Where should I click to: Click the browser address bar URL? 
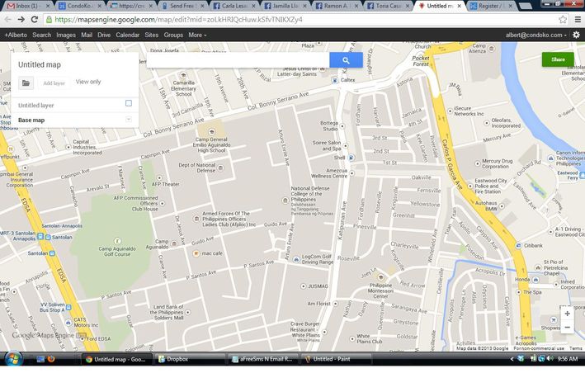coord(179,20)
